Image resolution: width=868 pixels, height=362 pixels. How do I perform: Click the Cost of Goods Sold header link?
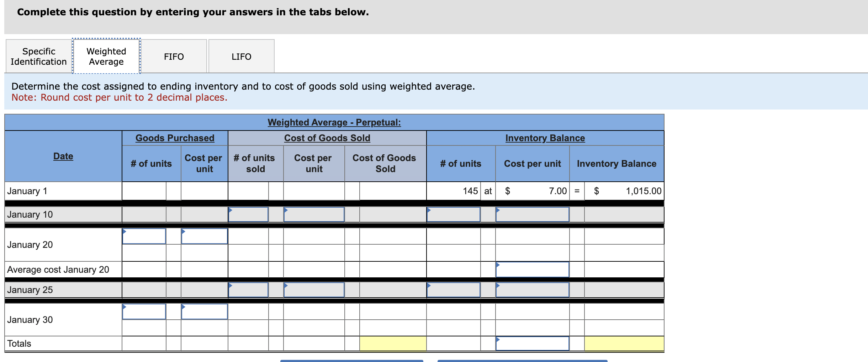(x=327, y=138)
